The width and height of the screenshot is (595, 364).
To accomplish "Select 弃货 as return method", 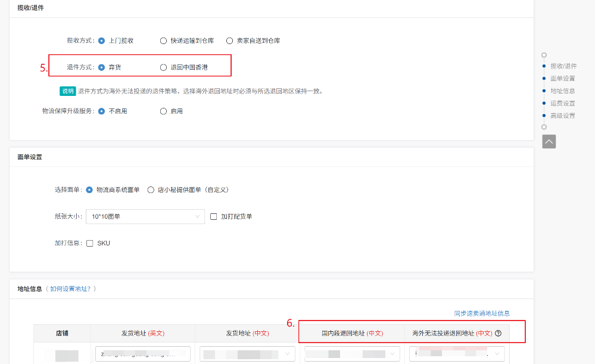I will click(101, 67).
